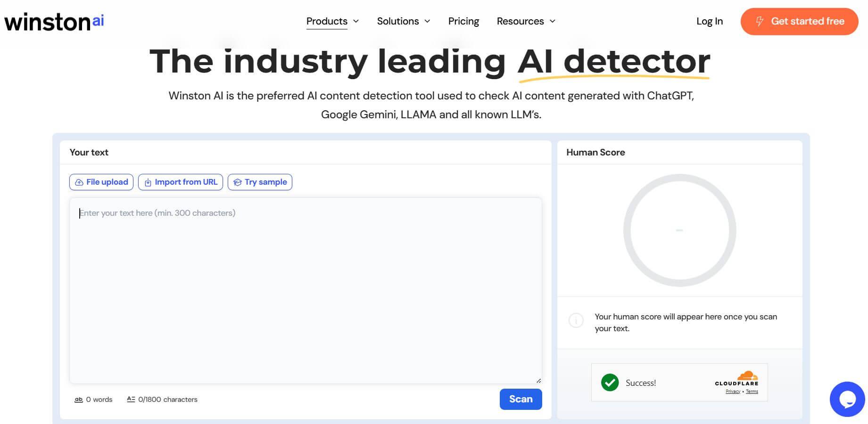
Task: Click the Import from URL download icon
Action: click(x=148, y=182)
